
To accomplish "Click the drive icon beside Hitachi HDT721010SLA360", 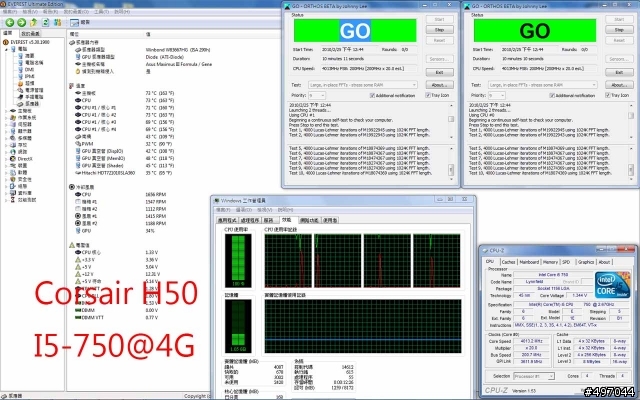I will 78,173.
